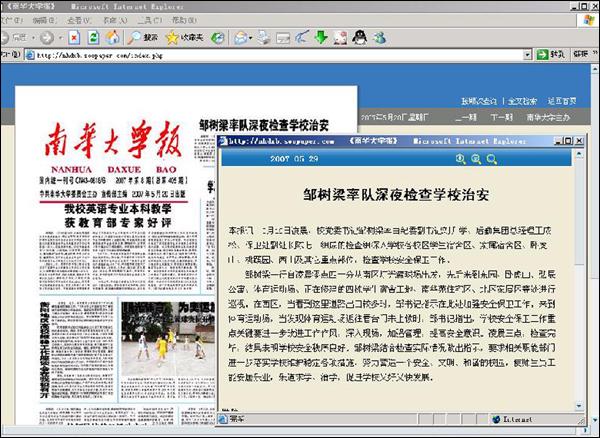
Task: Click headline 我校英语专业本科教学 on newspaper page
Action: 118,209
